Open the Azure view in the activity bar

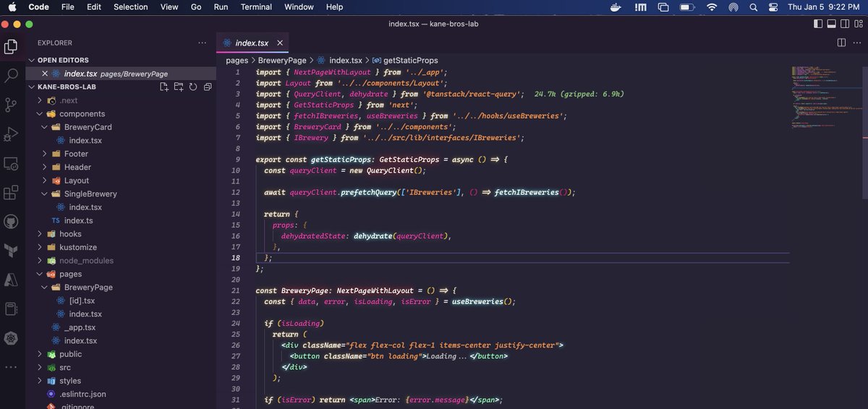[11, 280]
